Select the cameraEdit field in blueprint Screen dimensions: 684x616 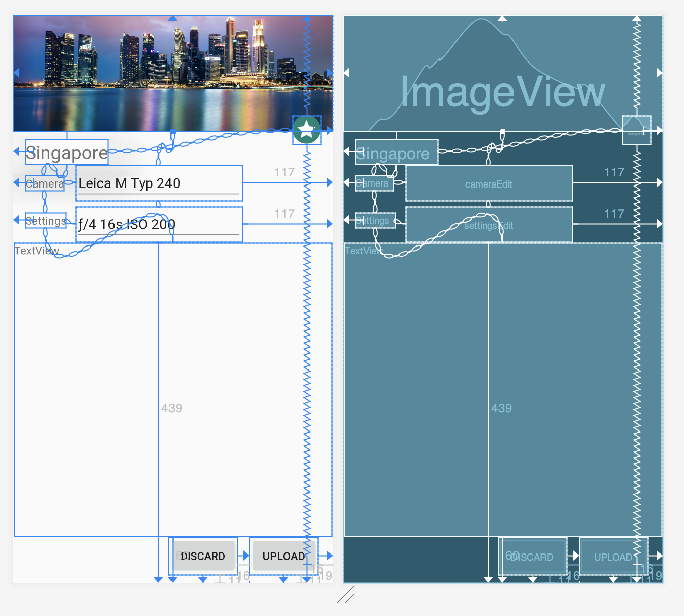488,183
